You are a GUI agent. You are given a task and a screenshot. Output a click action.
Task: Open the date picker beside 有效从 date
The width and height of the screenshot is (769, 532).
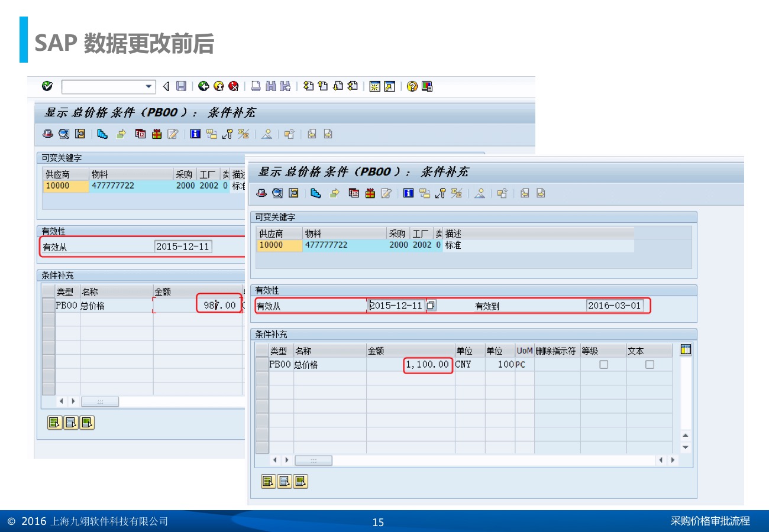coord(431,306)
